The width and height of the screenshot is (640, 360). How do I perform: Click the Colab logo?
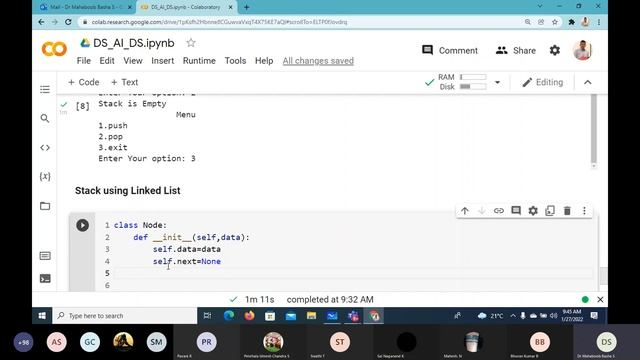(x=54, y=49)
